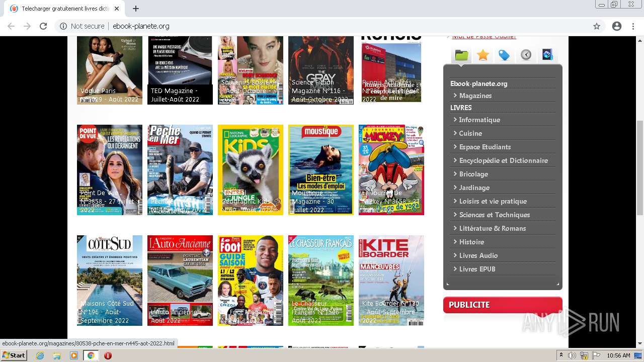The width and height of the screenshot is (644, 362).
Task: Open the Chrome profile avatar
Action: pos(617,26)
